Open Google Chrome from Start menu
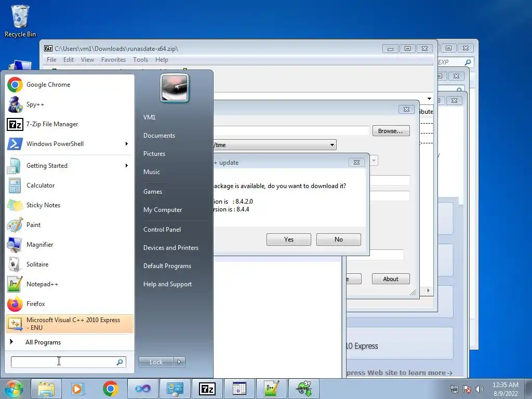Image resolution: width=532 pixels, height=399 pixels. [70, 85]
